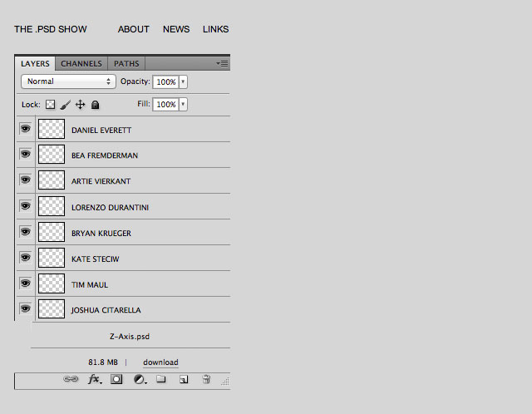Screen dimensions: 532x414
Task: Expand the Opacity percentage dropdown arrow
Action: pyautogui.click(x=183, y=81)
